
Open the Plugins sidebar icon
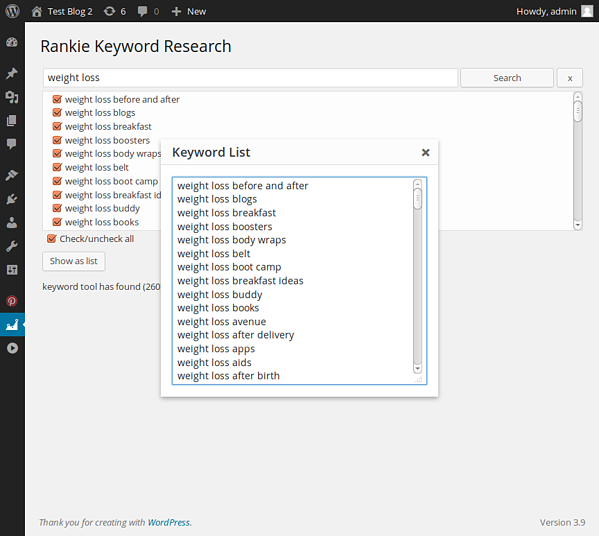[12, 199]
